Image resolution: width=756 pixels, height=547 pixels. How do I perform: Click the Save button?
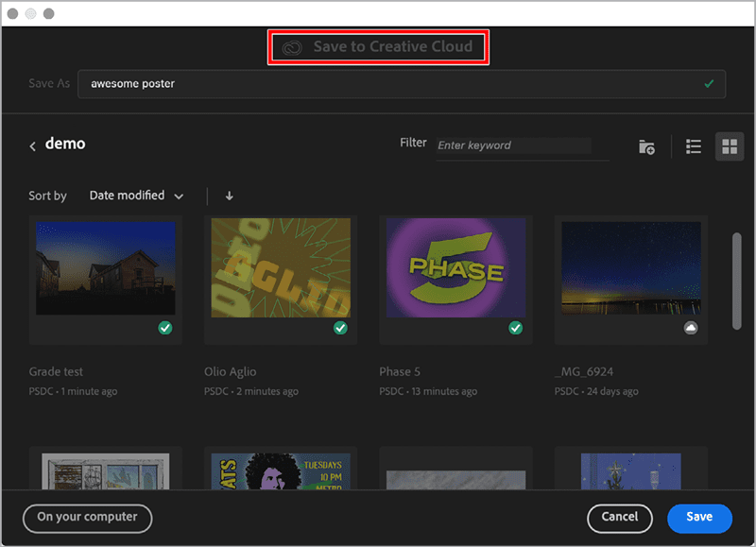pos(699,518)
